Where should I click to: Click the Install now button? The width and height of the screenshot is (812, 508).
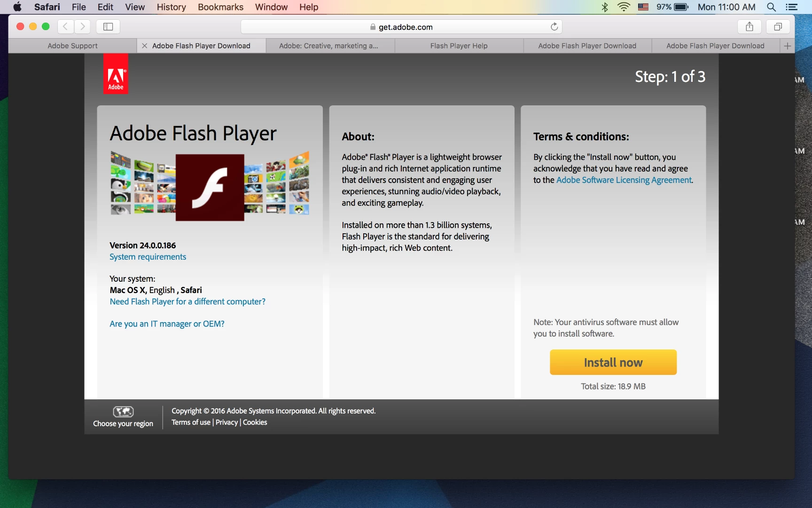(x=613, y=362)
